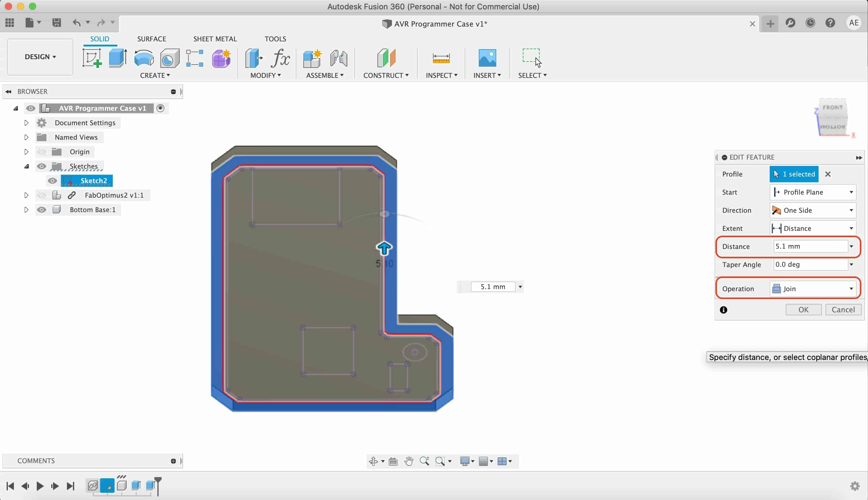The image size is (868, 500).
Task: Click the Taper Angle 0.0 deg field
Action: 810,264
